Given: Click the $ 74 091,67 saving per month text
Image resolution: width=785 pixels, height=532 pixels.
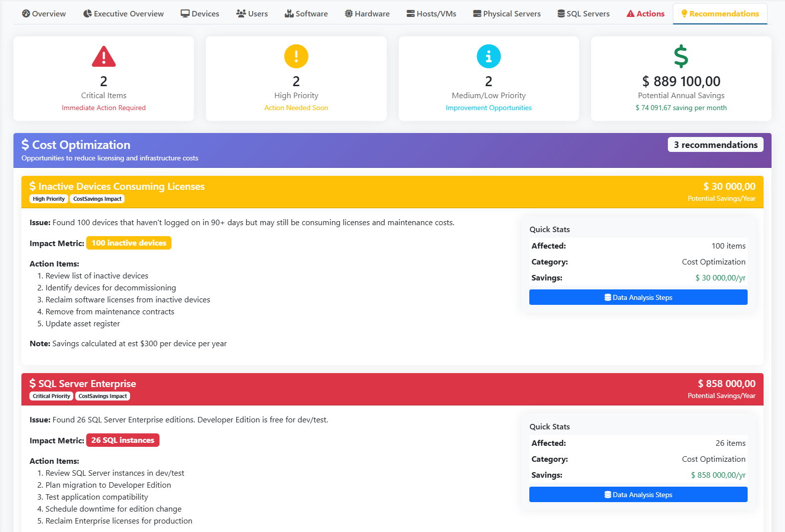Looking at the screenshot, I should click(x=681, y=108).
